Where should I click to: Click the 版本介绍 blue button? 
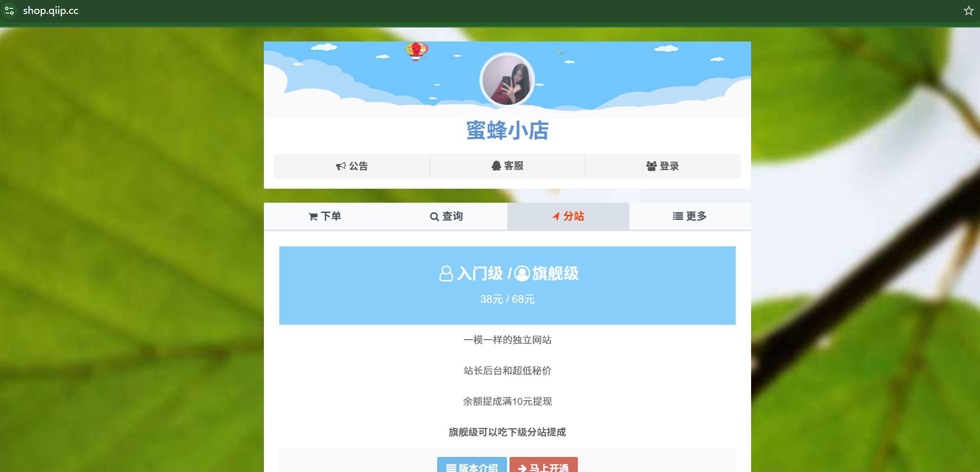472,465
